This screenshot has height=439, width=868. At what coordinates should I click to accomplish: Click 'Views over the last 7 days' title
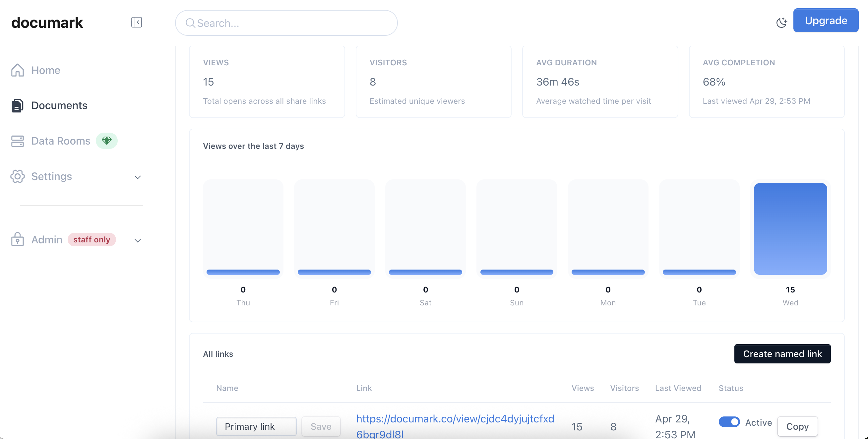pos(253,146)
